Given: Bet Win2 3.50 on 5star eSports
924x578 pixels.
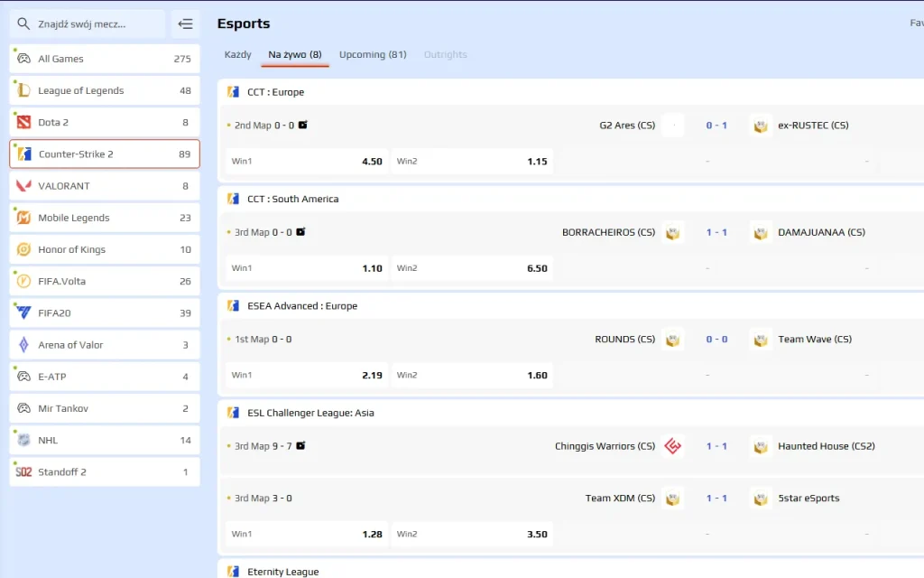Looking at the screenshot, I should (x=472, y=534).
